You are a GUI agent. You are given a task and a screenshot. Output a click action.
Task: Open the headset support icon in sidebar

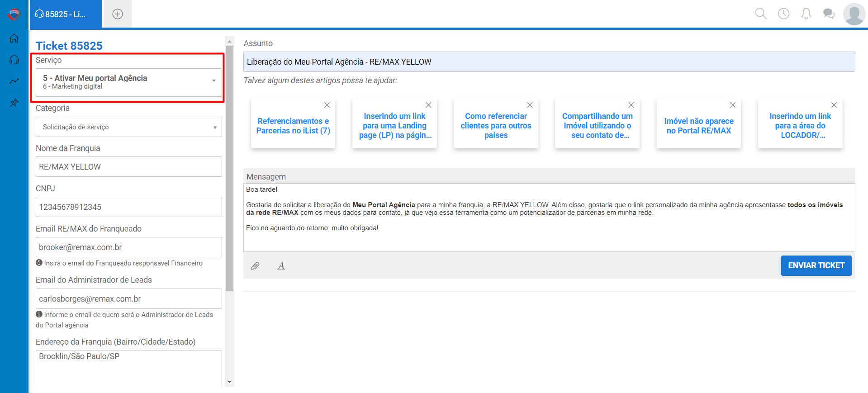pyautogui.click(x=14, y=60)
